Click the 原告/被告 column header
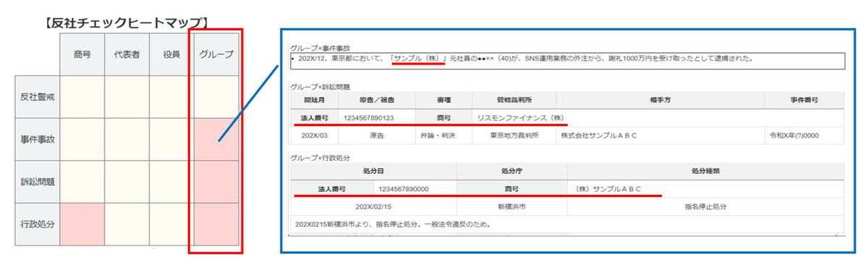 [376, 100]
